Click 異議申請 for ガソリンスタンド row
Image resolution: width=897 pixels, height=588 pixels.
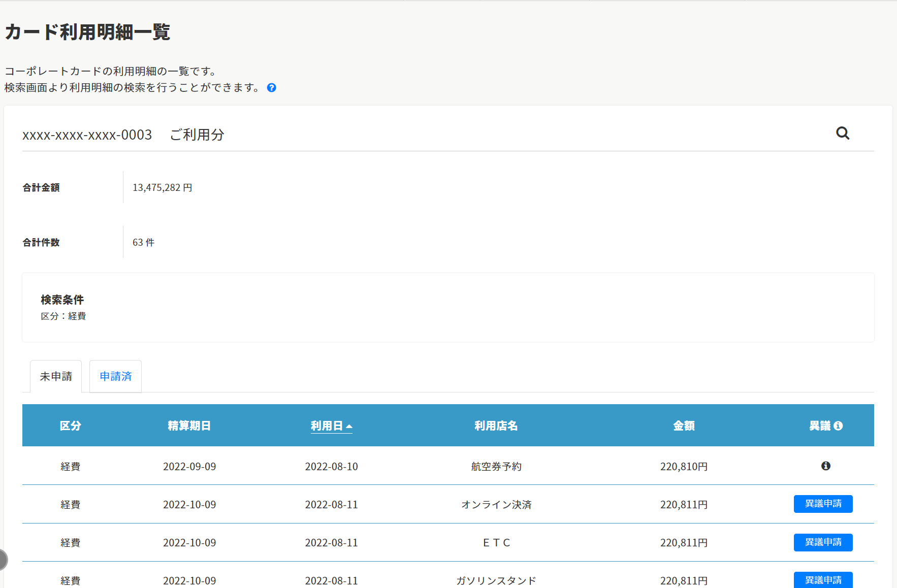click(x=823, y=580)
